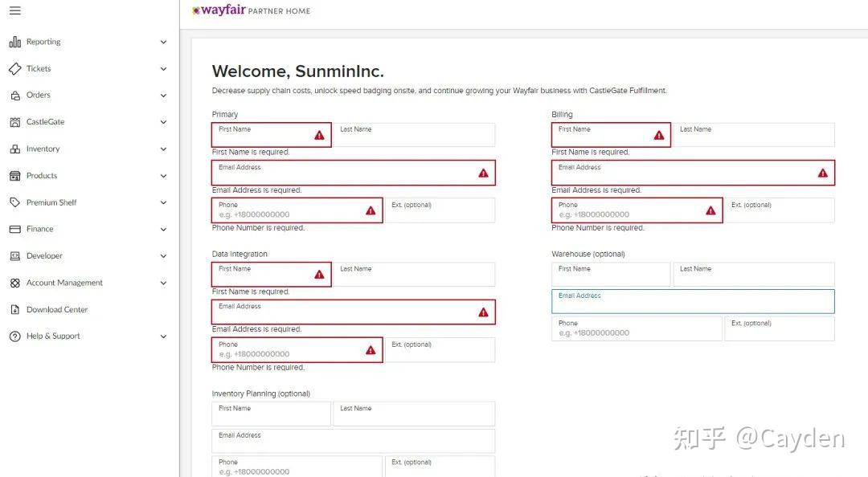Click the Primary Email Address warning icon

(x=483, y=173)
